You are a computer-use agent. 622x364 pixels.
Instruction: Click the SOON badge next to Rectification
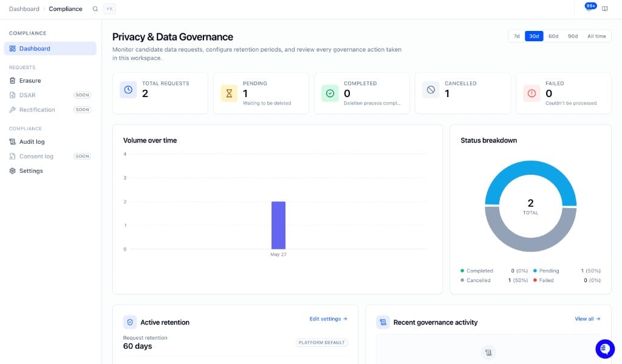pos(82,110)
